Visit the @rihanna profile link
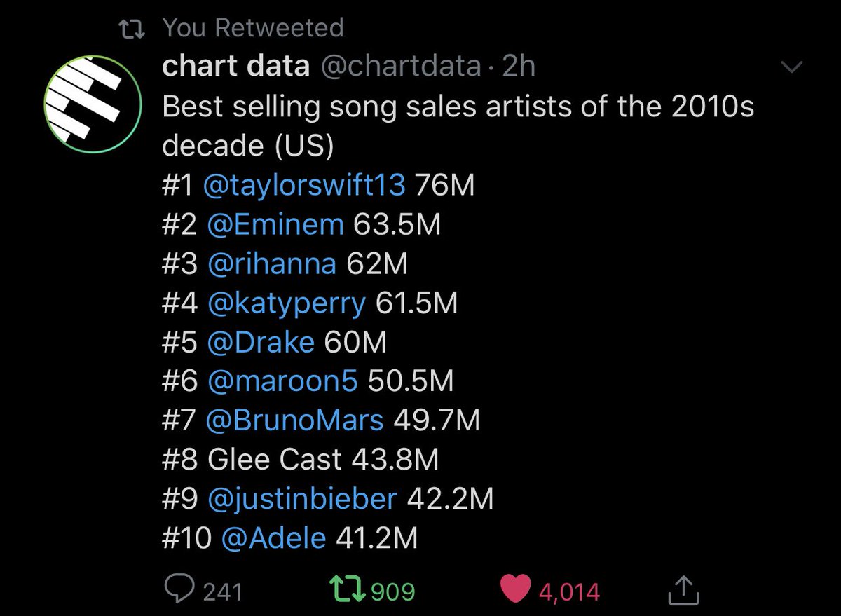The height and width of the screenshot is (616, 841). click(x=272, y=264)
